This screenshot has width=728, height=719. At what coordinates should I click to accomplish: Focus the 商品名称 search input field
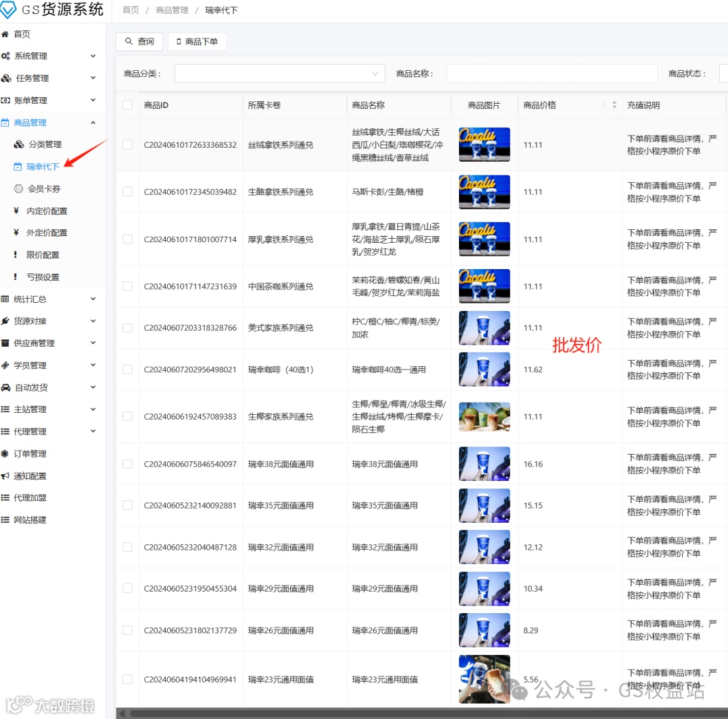pos(551,74)
